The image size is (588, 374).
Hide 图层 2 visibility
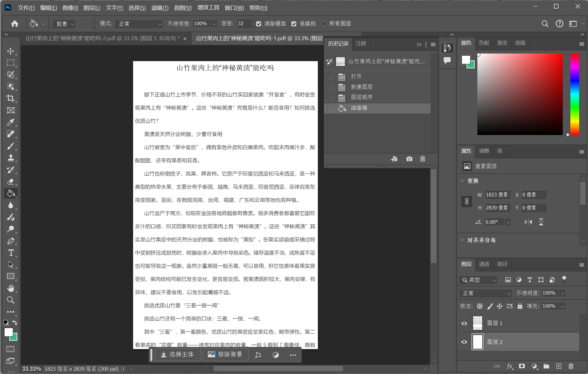(x=464, y=342)
